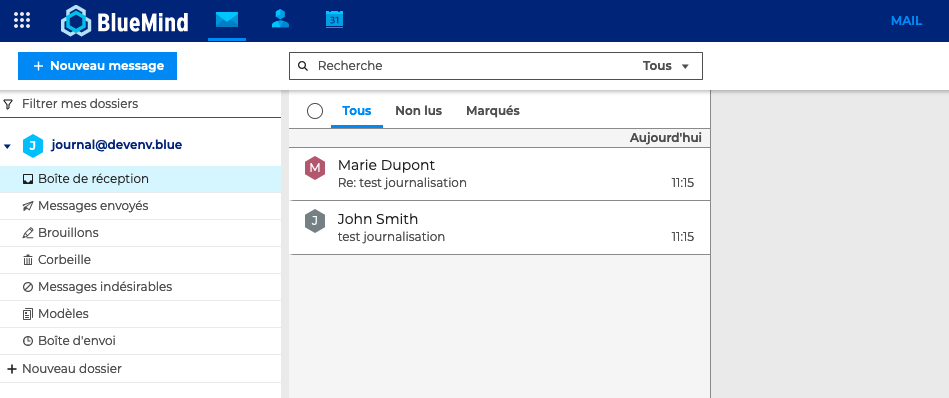
Task: Open the Tous search scope dropdown
Action: [x=666, y=66]
